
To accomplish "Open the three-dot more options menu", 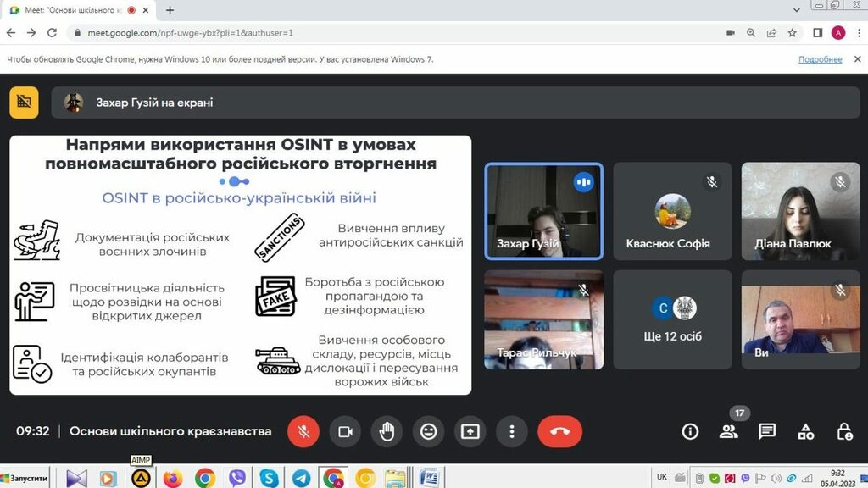I will tap(511, 431).
